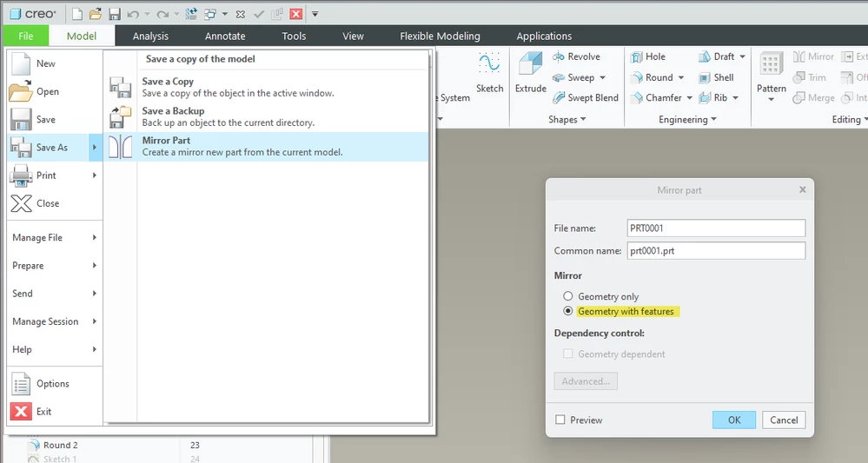Switch to the Applications tab
The width and height of the screenshot is (868, 463).
point(544,36)
